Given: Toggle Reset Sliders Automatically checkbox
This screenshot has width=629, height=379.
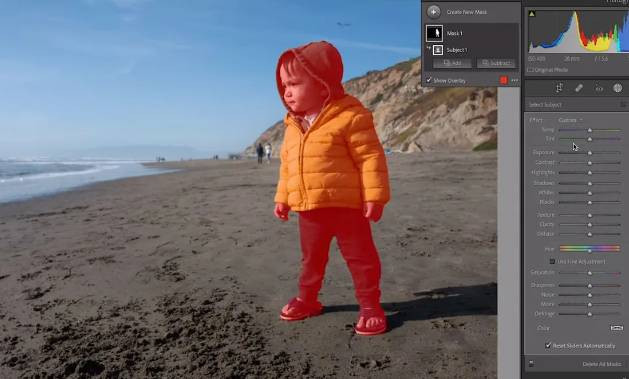Looking at the screenshot, I should tap(548, 345).
